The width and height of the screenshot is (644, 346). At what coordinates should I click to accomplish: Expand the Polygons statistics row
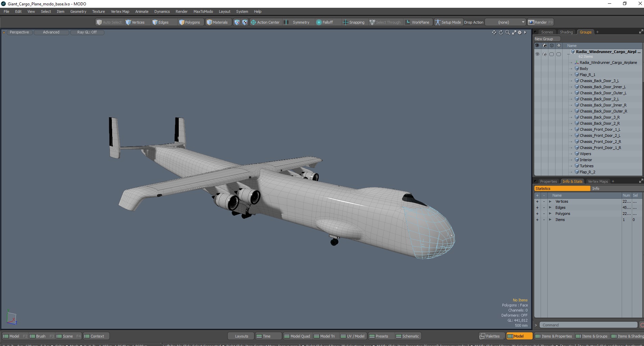[x=550, y=214]
